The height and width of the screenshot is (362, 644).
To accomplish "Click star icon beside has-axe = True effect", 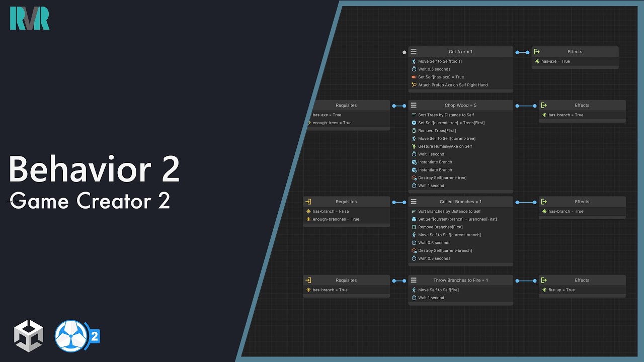I will tap(537, 61).
